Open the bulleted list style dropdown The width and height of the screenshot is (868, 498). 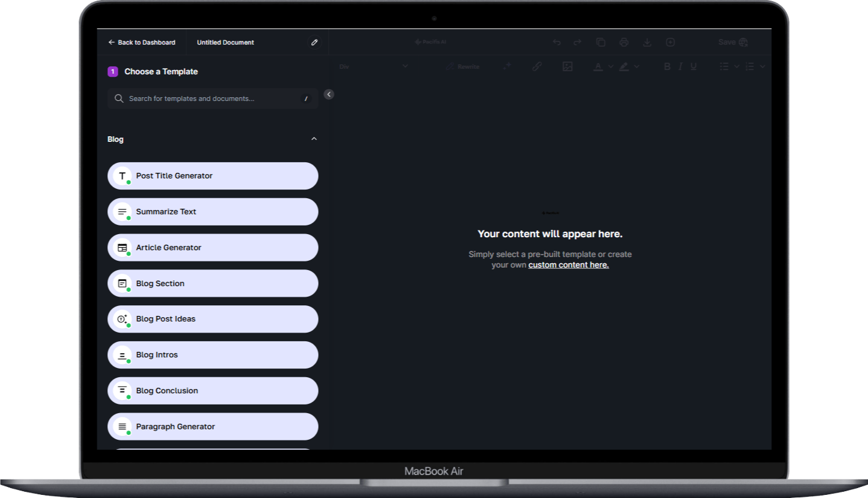737,66
